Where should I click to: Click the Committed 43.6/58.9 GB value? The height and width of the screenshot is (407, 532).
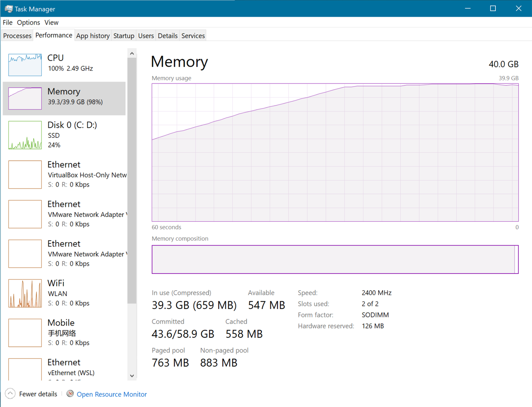tap(183, 334)
